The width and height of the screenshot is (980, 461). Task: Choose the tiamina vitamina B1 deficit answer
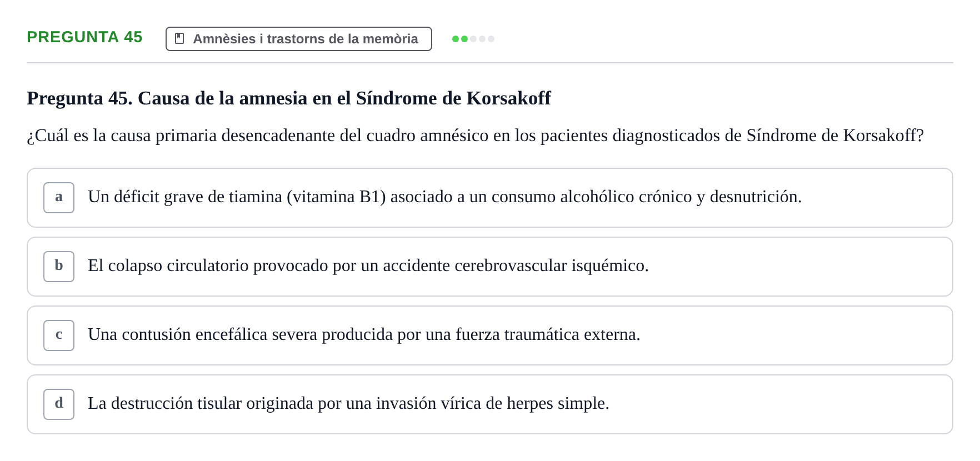click(490, 198)
